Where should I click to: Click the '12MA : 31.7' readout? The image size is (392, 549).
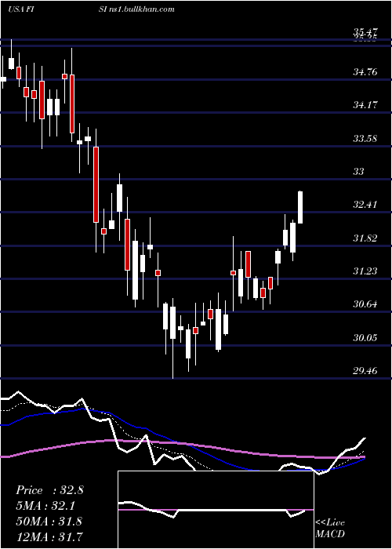(49, 536)
